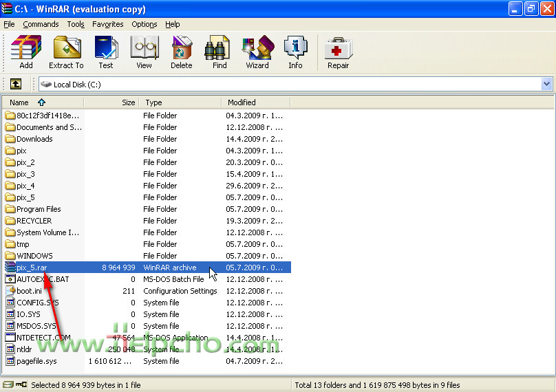Click the Extract To toolbar icon

[67, 47]
